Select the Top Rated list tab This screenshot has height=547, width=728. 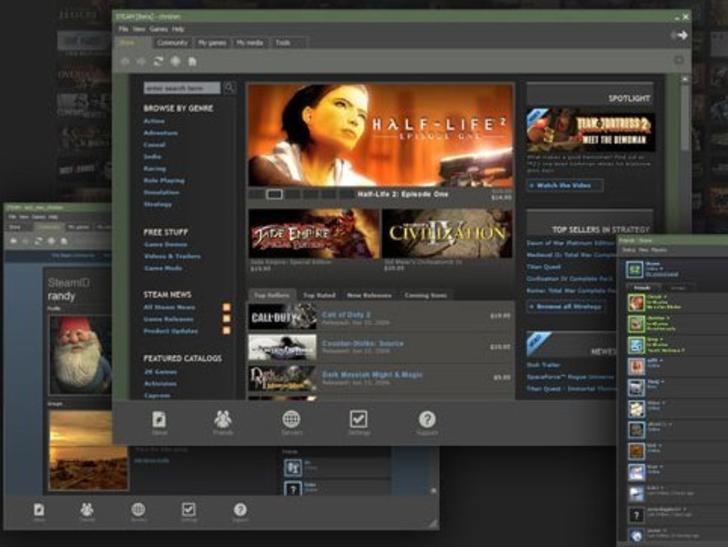click(x=319, y=295)
